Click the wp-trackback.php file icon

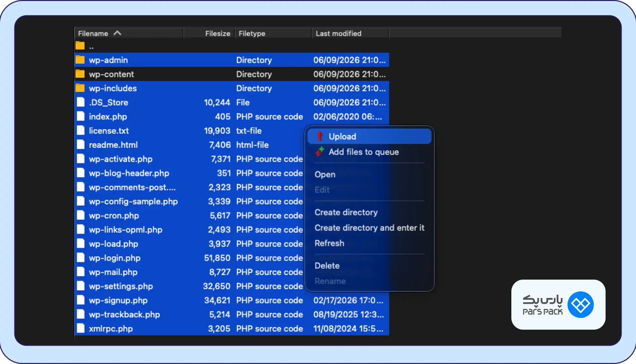pos(80,314)
